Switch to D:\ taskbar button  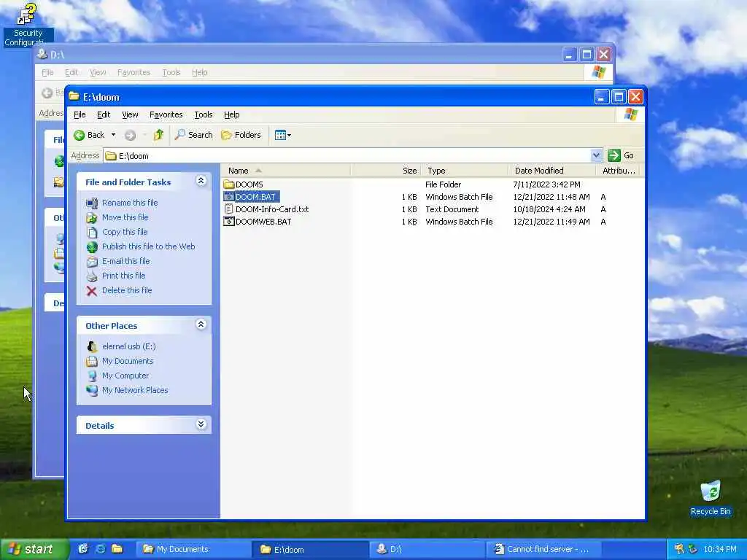point(427,550)
